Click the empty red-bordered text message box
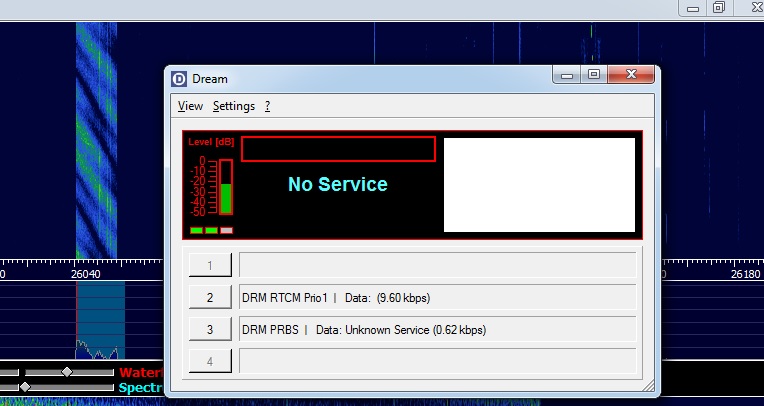This screenshot has width=764, height=406. point(338,149)
